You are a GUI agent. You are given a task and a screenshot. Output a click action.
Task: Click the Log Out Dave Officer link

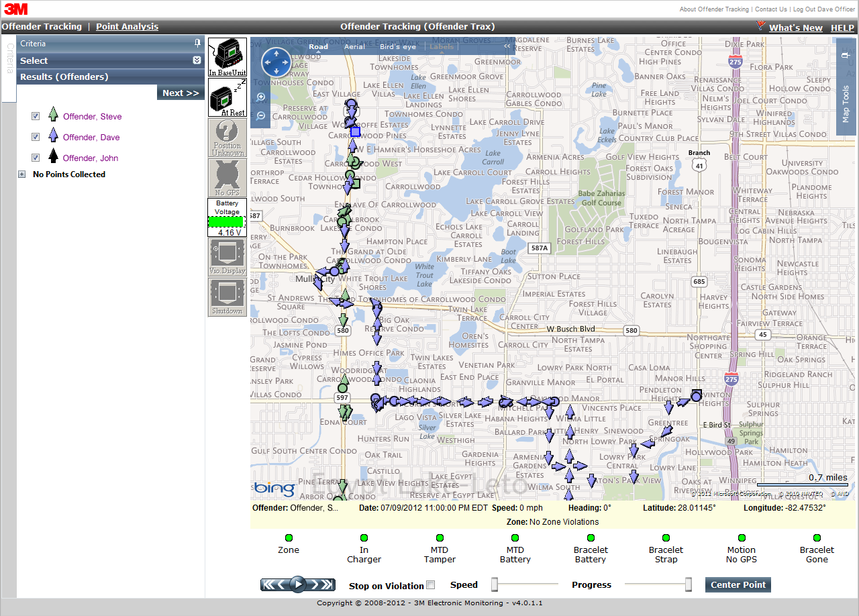tap(824, 9)
